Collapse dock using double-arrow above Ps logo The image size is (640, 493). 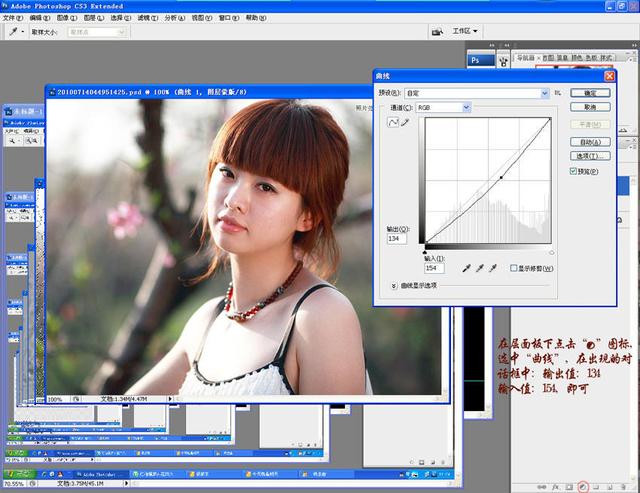click(x=492, y=45)
